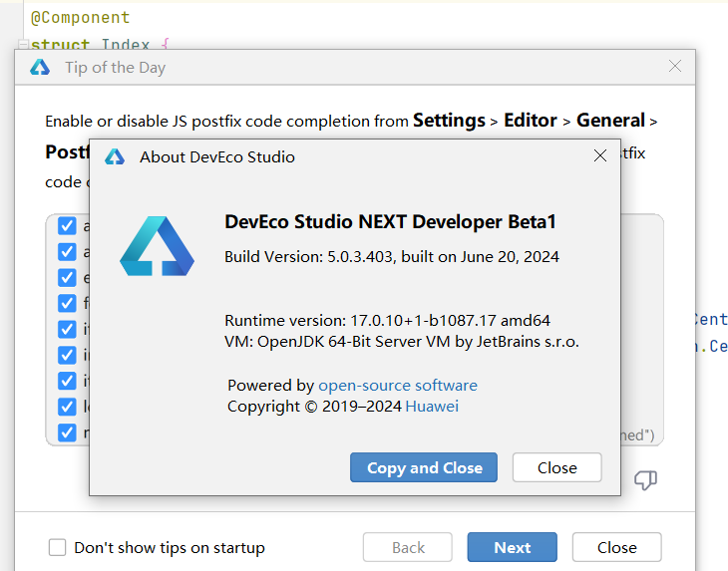This screenshot has height=571, width=728.
Task: Uncheck the last checkbox in the tip list
Action: pos(67,432)
